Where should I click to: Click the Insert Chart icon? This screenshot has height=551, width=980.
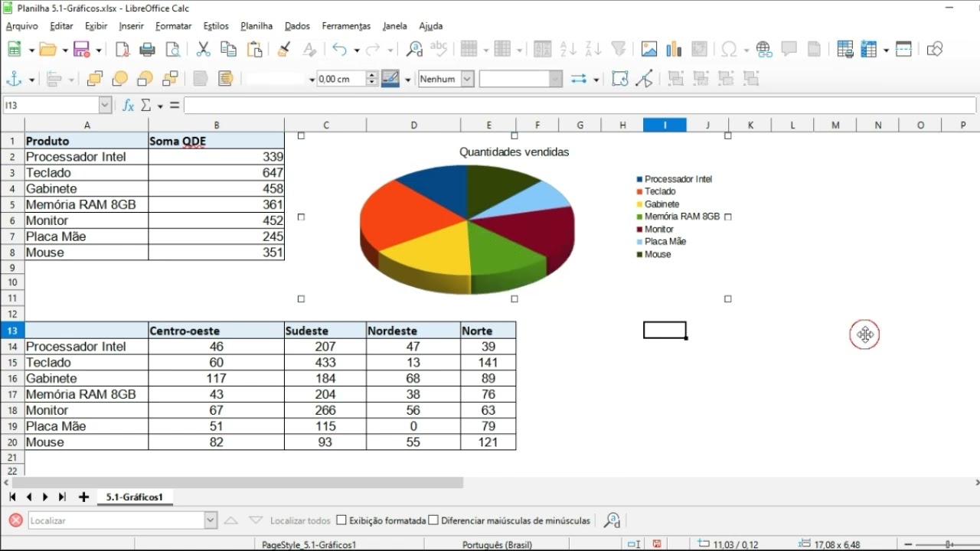tap(674, 49)
